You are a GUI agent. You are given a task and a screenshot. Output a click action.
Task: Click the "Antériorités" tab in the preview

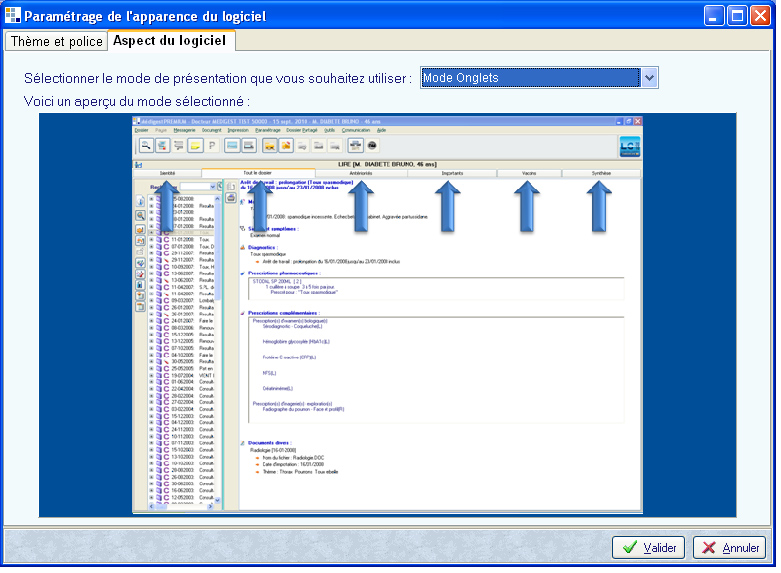click(361, 173)
